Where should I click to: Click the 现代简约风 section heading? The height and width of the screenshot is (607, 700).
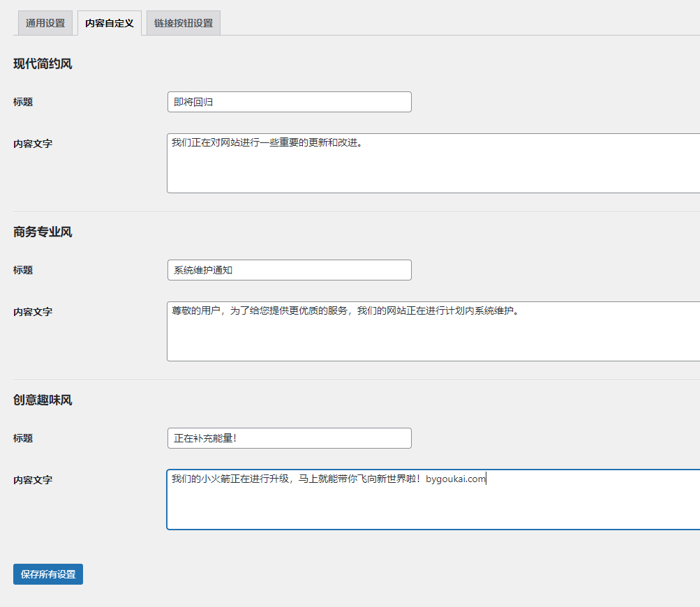43,63
